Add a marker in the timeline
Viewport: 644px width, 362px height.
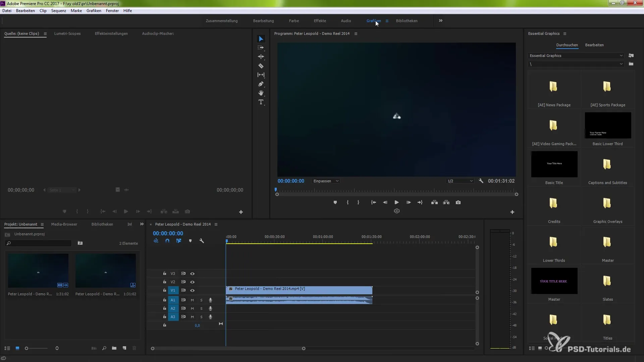(190, 241)
